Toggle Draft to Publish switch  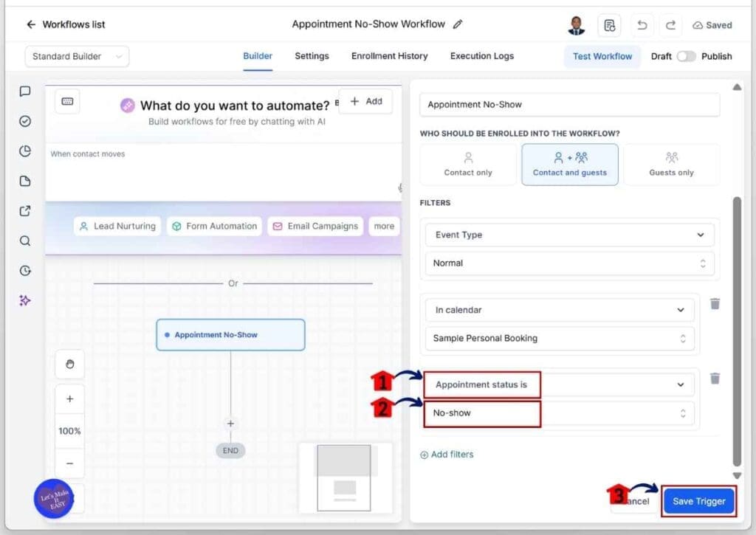pos(686,56)
